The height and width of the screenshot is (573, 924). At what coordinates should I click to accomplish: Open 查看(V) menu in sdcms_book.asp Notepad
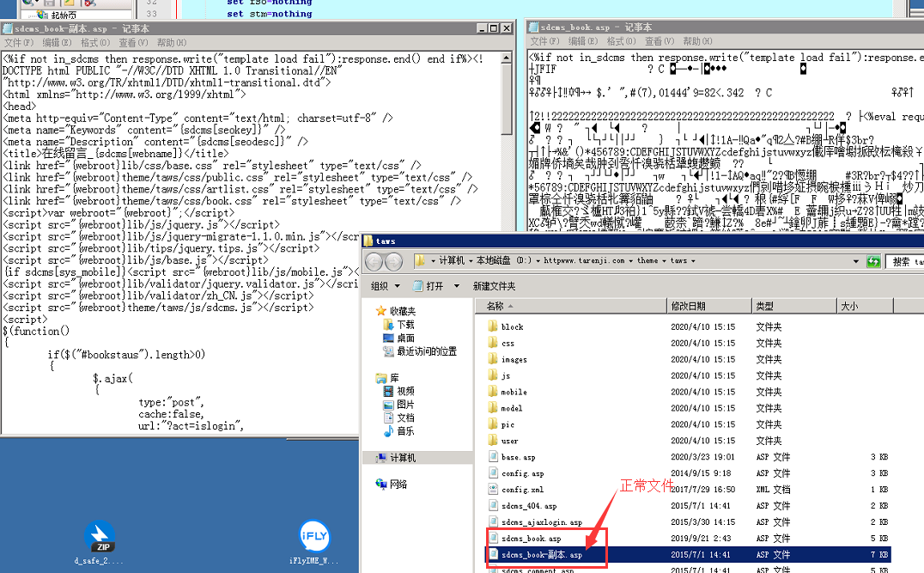click(x=660, y=40)
